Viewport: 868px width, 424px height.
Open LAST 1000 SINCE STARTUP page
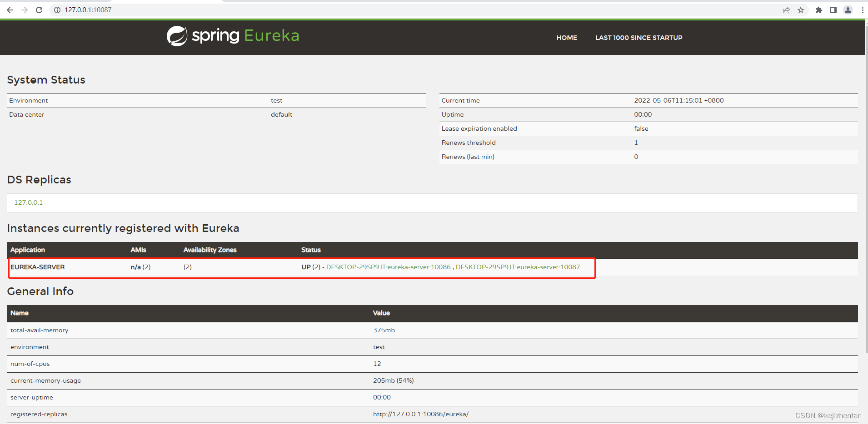pos(639,38)
